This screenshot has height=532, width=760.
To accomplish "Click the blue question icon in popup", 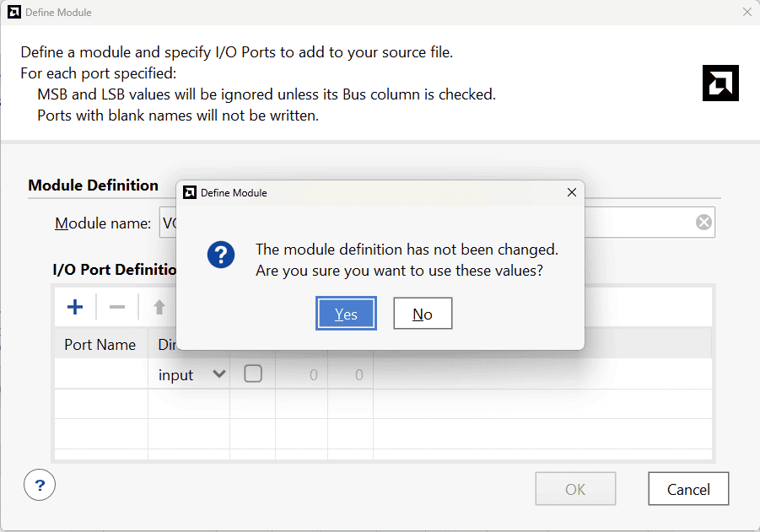I will pos(221,255).
